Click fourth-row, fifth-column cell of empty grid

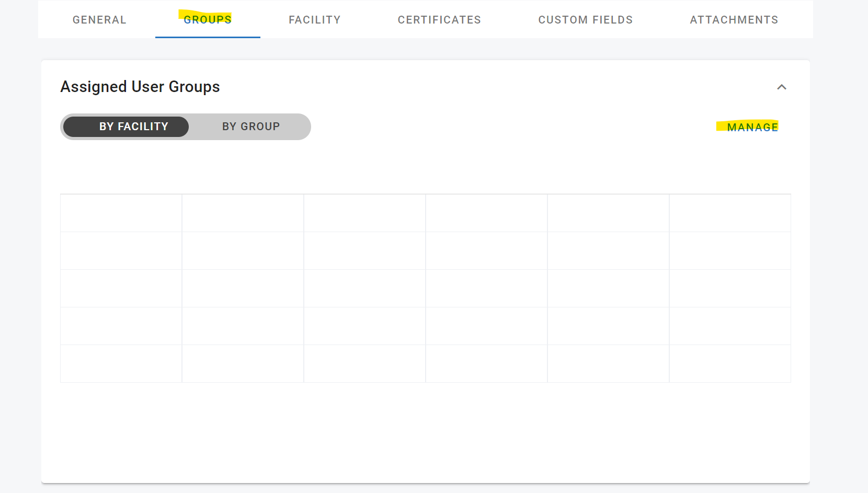coord(608,326)
